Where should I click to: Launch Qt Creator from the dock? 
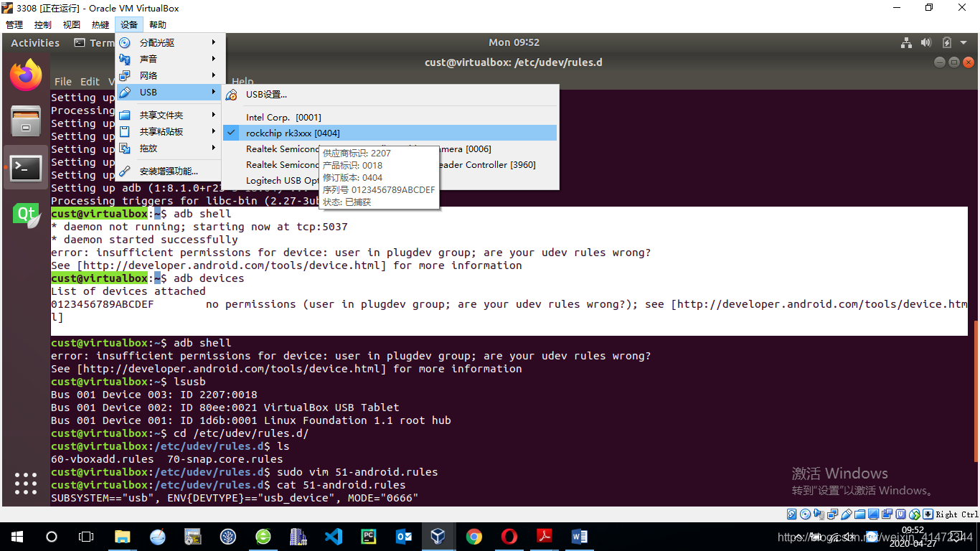click(x=26, y=214)
